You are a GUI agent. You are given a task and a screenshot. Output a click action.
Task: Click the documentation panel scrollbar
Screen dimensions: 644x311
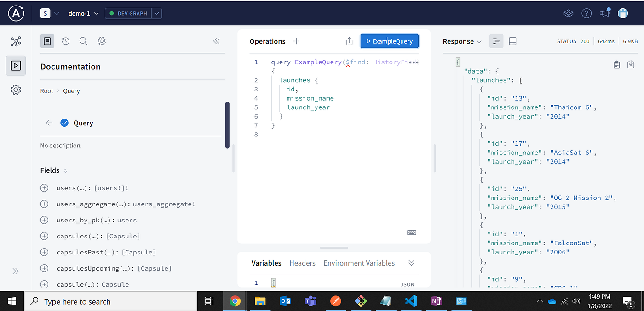tap(227, 125)
